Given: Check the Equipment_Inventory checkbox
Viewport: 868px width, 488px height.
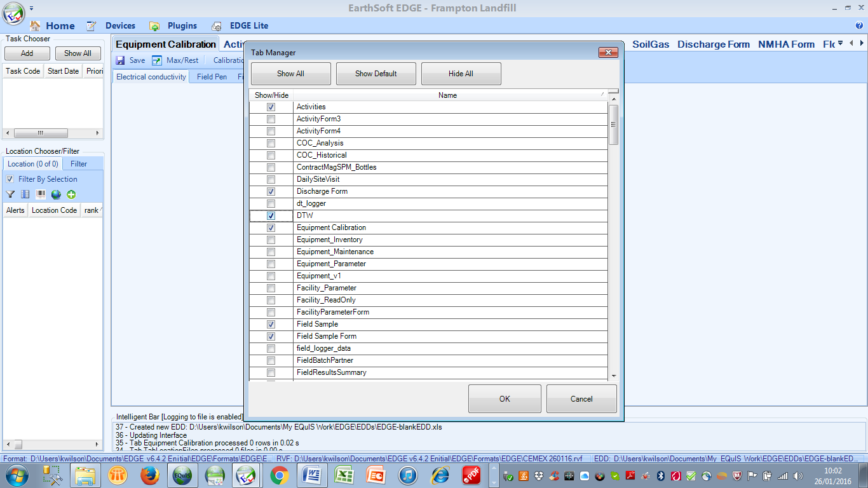Looking at the screenshot, I should [x=271, y=240].
